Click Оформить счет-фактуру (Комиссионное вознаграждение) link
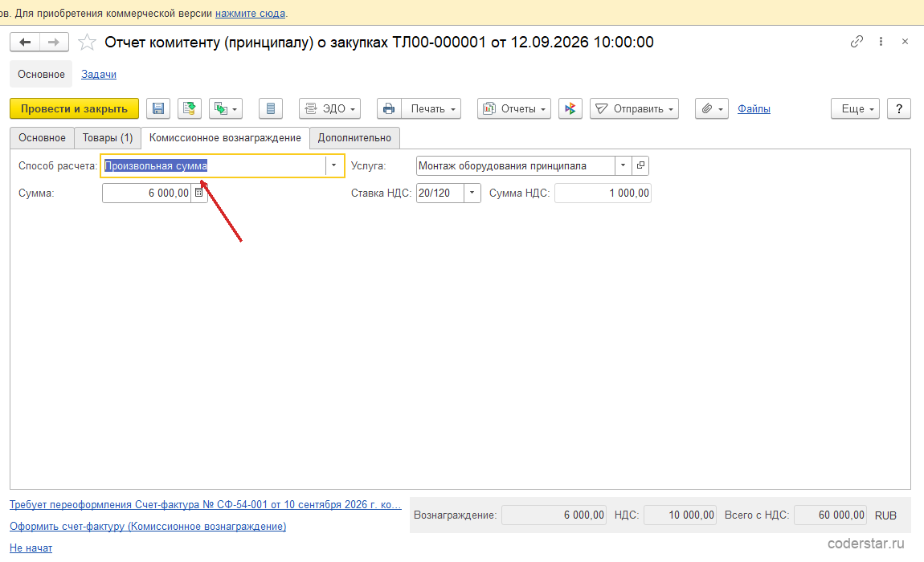 click(x=148, y=527)
